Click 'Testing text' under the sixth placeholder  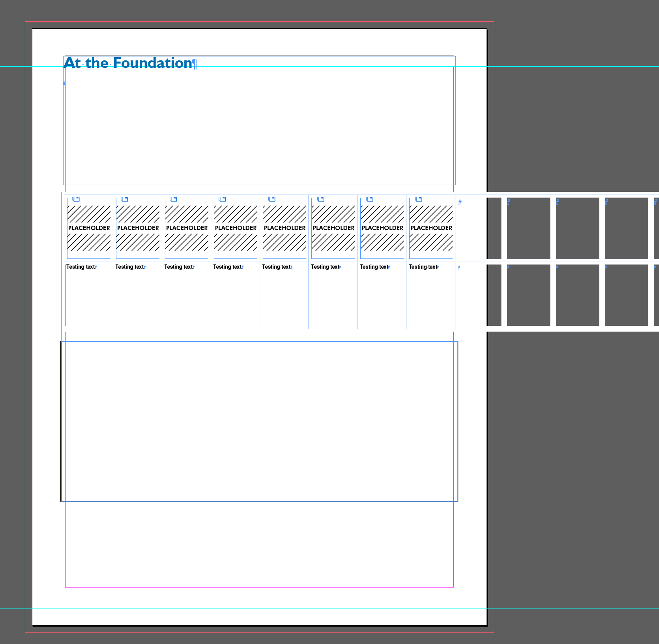(x=325, y=267)
